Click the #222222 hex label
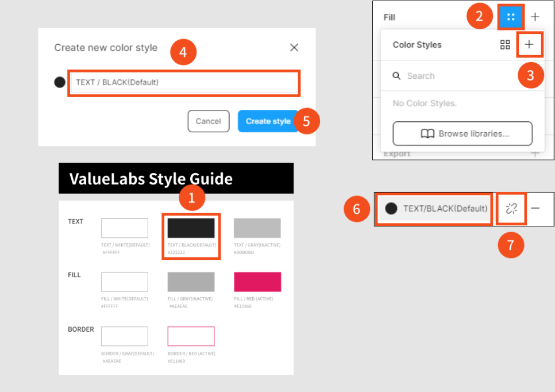The height and width of the screenshot is (392, 555). pyautogui.click(x=176, y=252)
